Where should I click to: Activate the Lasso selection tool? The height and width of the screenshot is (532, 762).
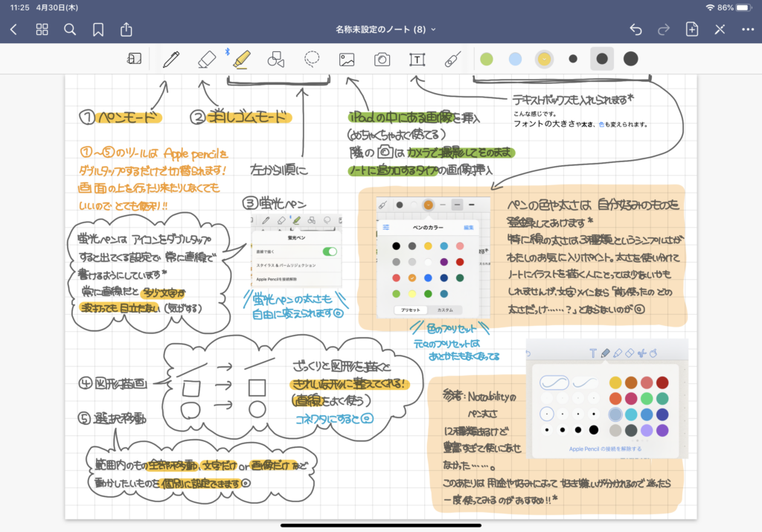tap(312, 60)
